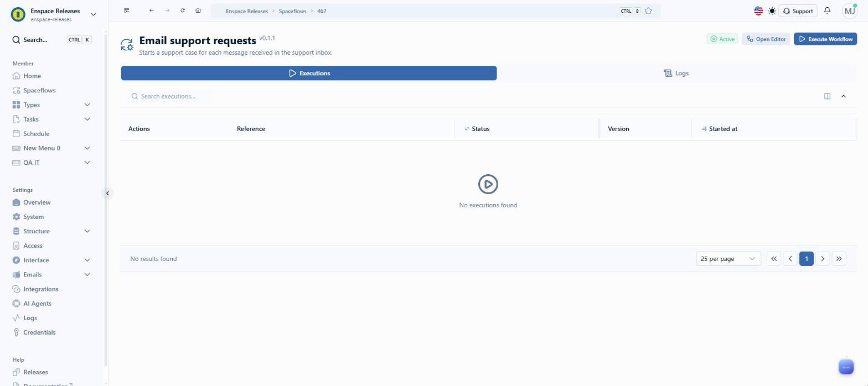Image resolution: width=868 pixels, height=386 pixels.
Task: Navigate back with the left arrow
Action: 151,11
